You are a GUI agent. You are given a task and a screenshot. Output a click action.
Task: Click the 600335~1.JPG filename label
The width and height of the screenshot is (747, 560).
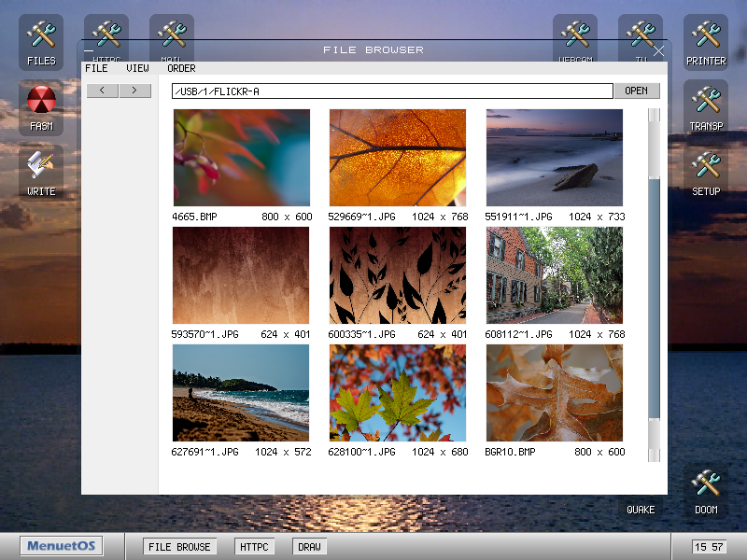coord(361,334)
